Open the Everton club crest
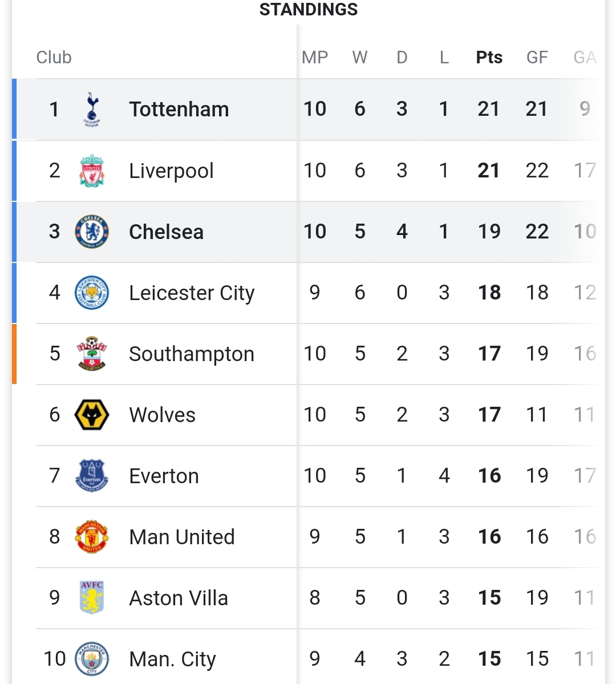Viewport: 616px width, 684px height. pyautogui.click(x=92, y=476)
